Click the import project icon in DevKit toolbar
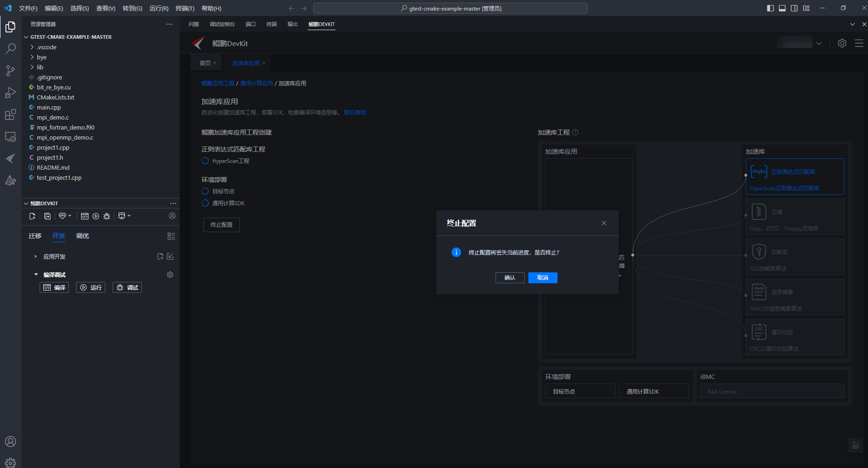Screen dimensions: 868x468 [47, 216]
